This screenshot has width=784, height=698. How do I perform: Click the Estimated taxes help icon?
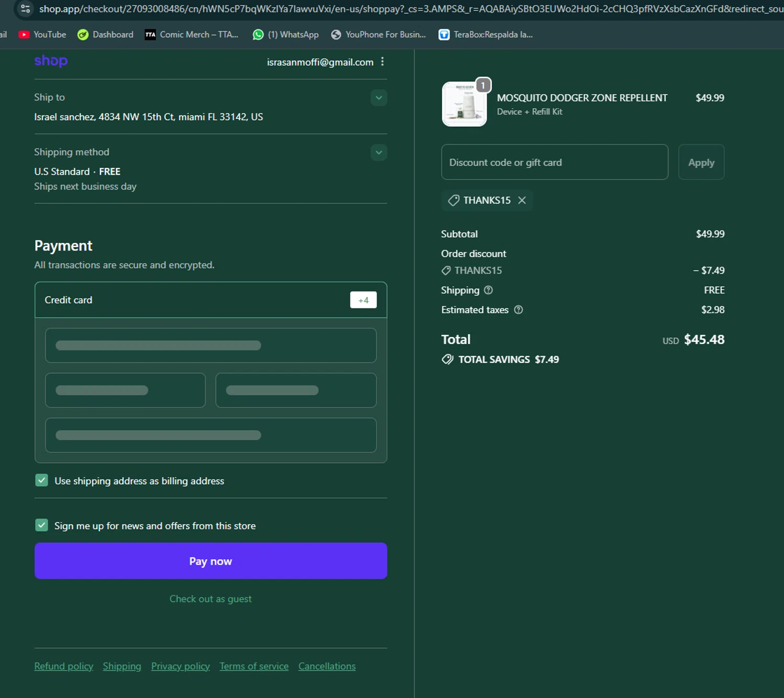coord(518,310)
